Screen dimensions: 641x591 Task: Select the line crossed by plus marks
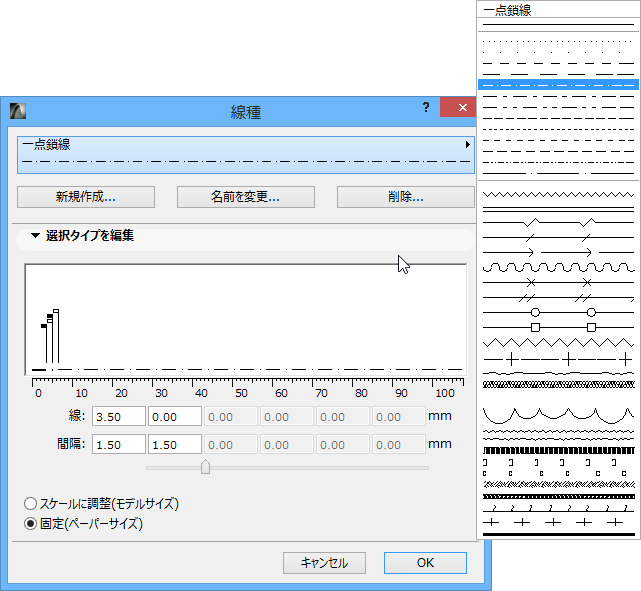[x=558, y=359]
